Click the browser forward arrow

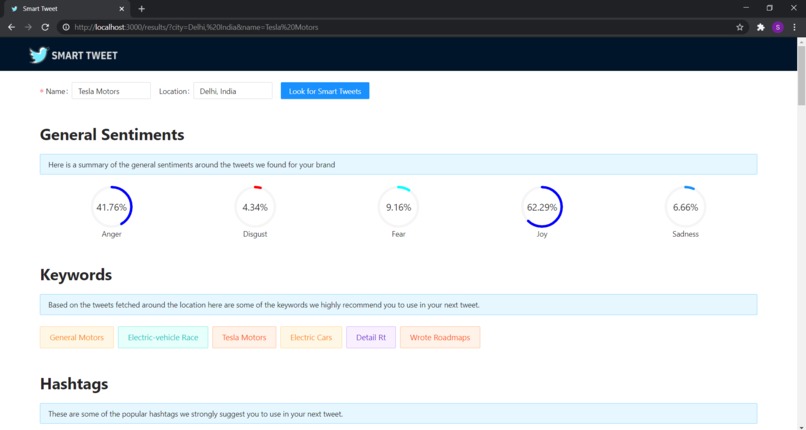(28, 27)
